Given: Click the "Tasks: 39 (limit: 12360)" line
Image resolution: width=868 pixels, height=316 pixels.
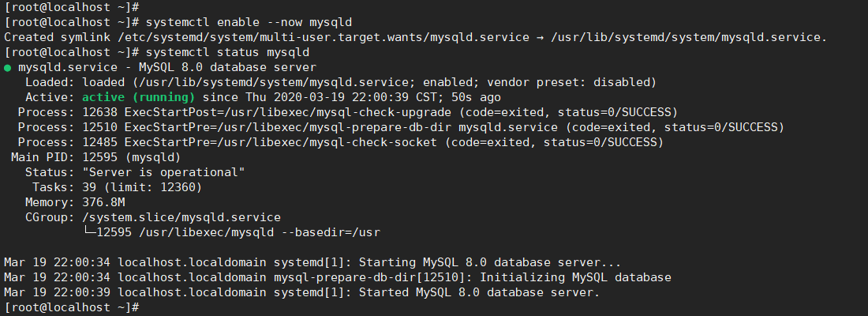Looking at the screenshot, I should [x=117, y=187].
